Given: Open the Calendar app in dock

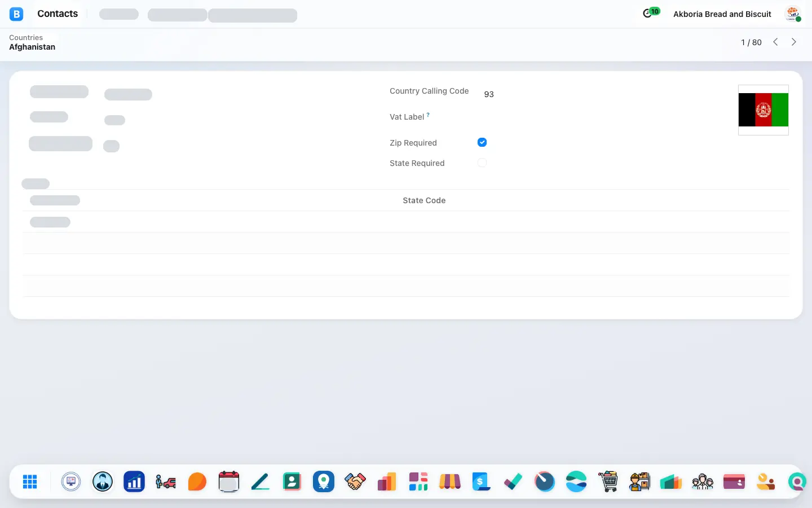Looking at the screenshot, I should [229, 481].
